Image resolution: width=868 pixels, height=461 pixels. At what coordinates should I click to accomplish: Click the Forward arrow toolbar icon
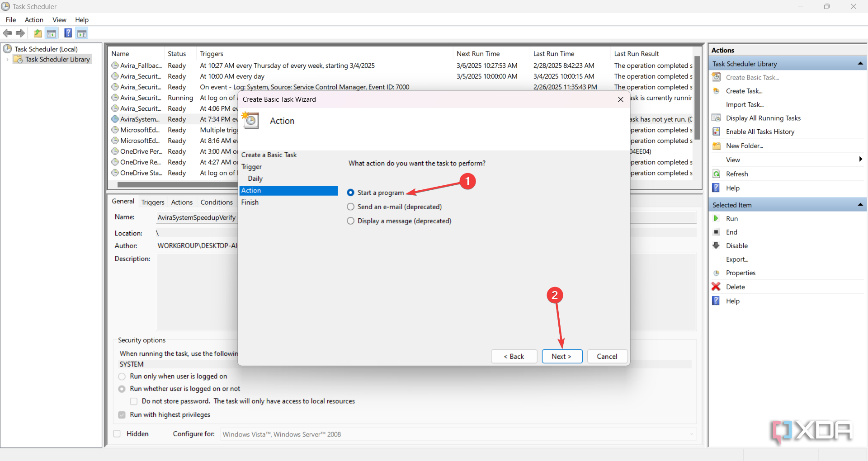click(x=20, y=33)
